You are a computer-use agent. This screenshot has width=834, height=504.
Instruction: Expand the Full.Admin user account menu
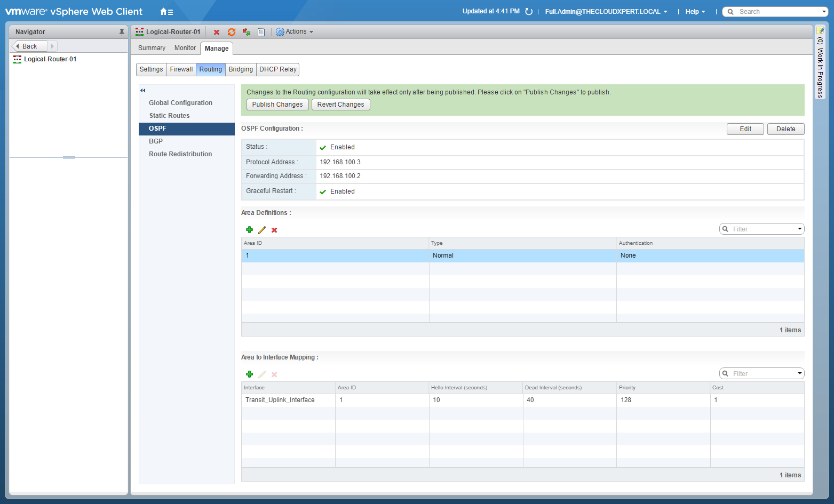606,12
